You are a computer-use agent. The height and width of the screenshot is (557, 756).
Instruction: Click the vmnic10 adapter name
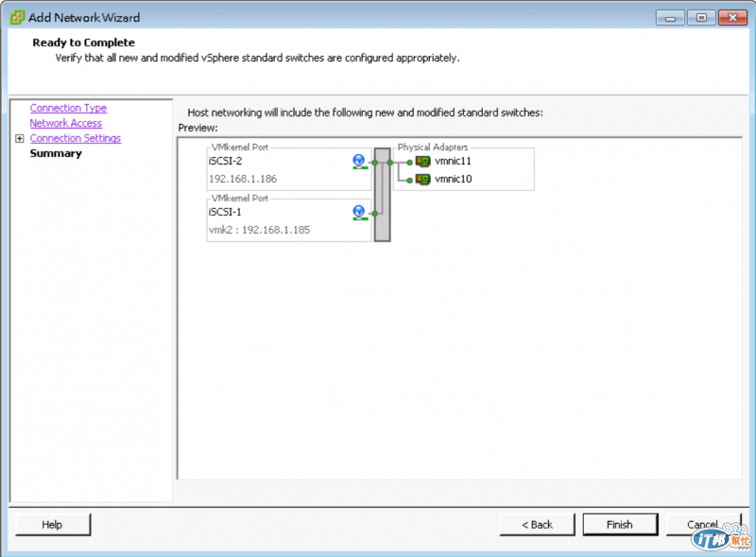453,179
